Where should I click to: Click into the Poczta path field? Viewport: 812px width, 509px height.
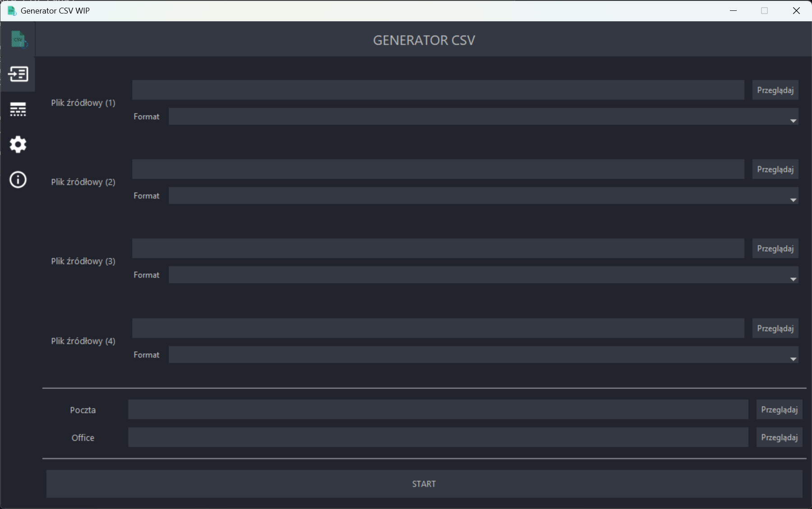click(438, 410)
